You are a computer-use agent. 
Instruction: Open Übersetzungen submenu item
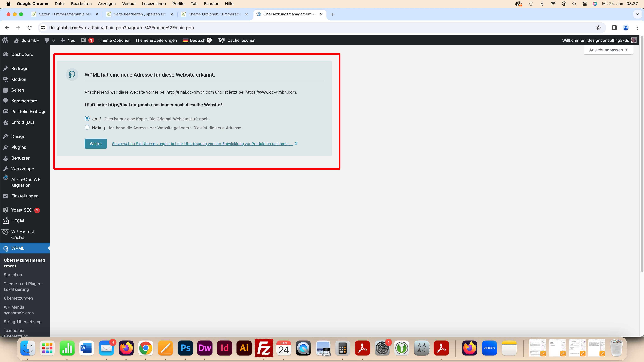click(18, 298)
